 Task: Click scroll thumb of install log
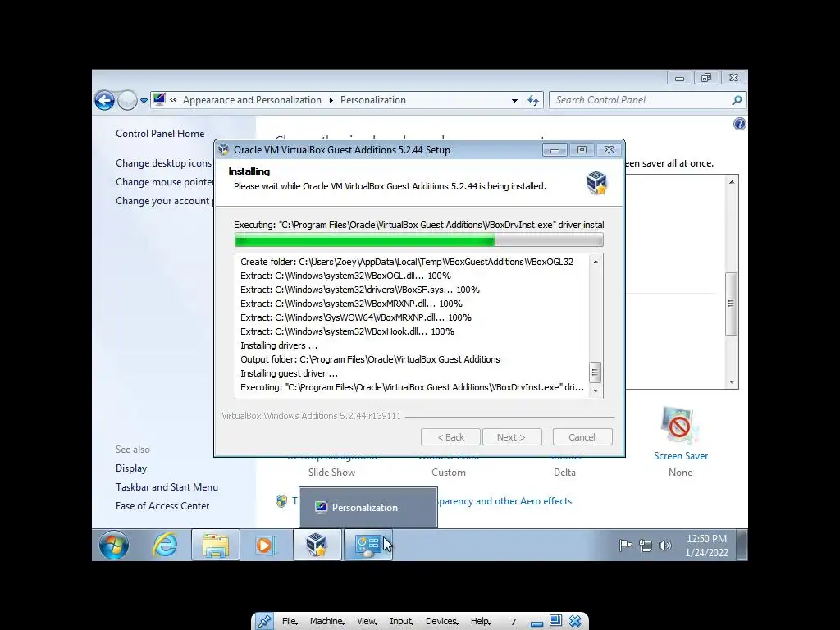pos(596,372)
